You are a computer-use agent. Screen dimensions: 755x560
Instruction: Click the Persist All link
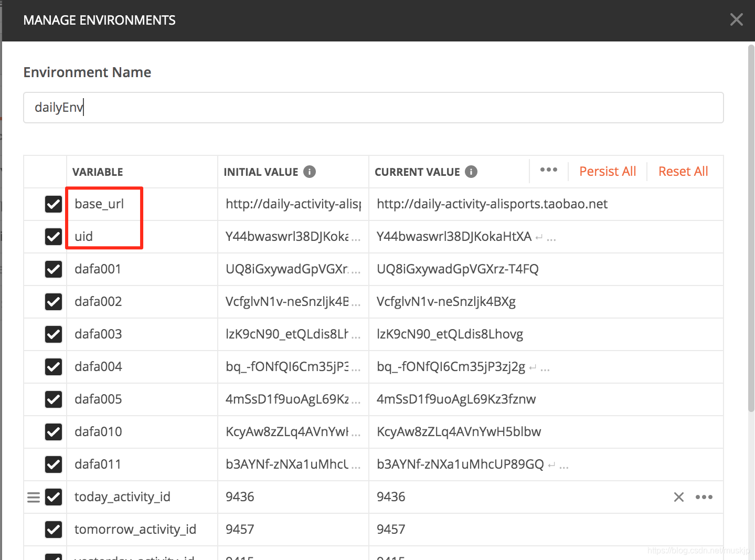pos(608,172)
